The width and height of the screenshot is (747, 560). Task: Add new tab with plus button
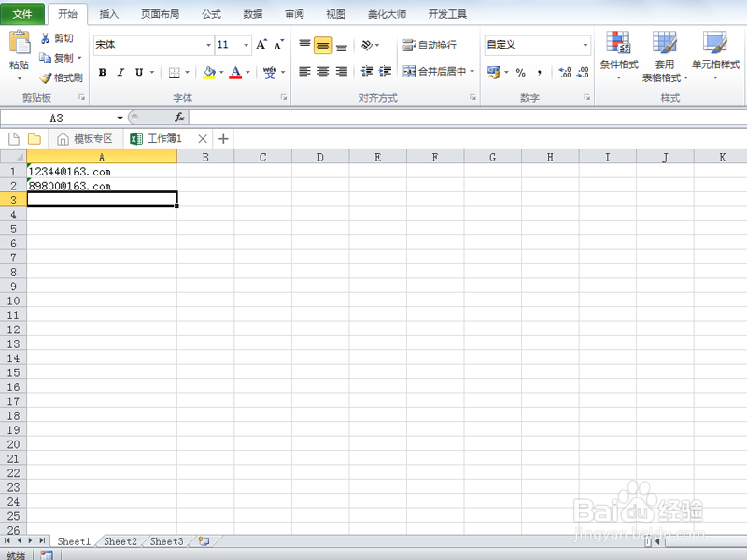point(223,138)
